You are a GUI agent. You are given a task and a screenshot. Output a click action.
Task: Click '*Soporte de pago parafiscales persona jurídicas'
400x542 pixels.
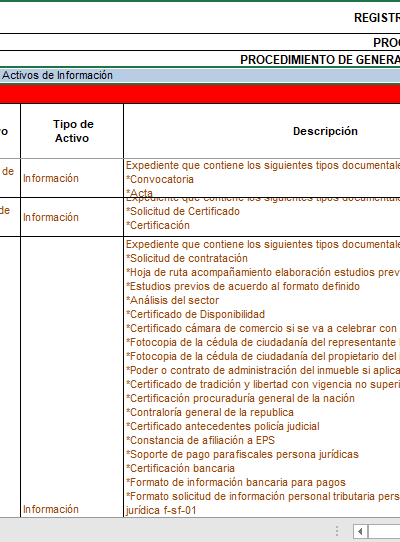[242, 454]
